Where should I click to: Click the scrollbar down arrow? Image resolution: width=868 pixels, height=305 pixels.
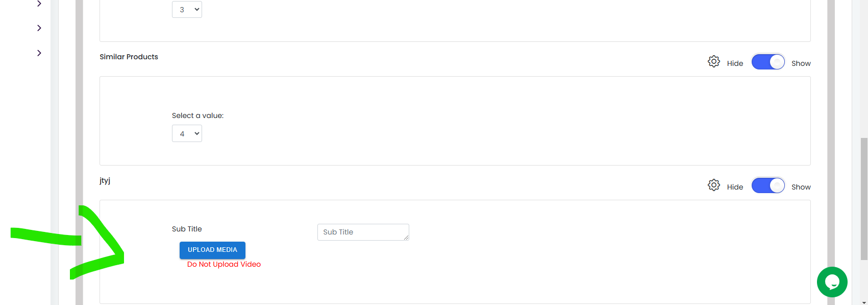[x=863, y=302]
